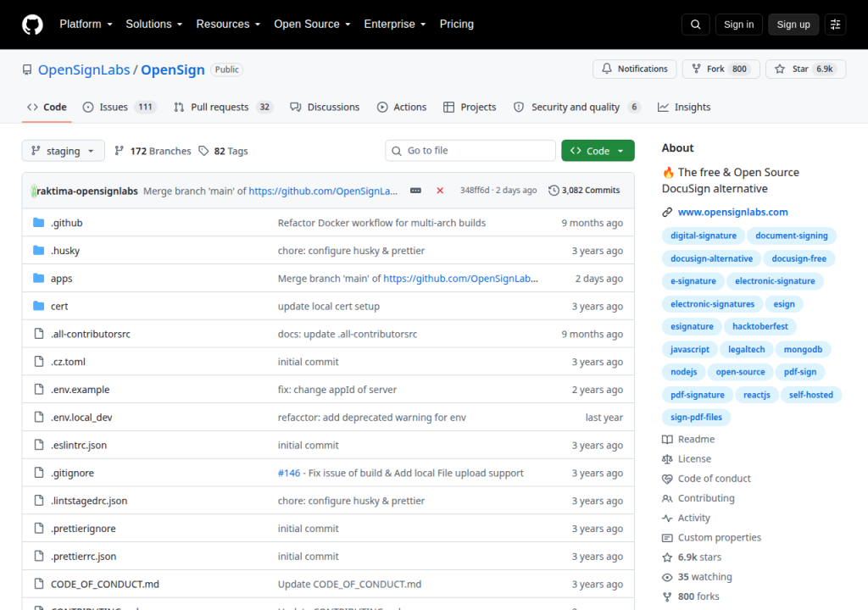Expand the Open Source menu
This screenshot has height=610, width=868.
tap(312, 25)
